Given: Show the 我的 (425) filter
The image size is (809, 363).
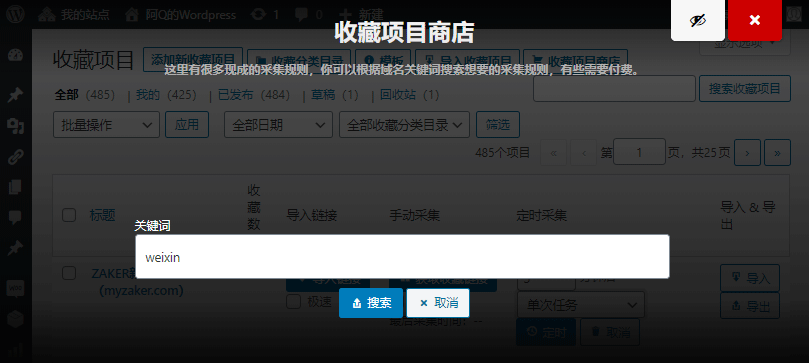Looking at the screenshot, I should 166,95.
